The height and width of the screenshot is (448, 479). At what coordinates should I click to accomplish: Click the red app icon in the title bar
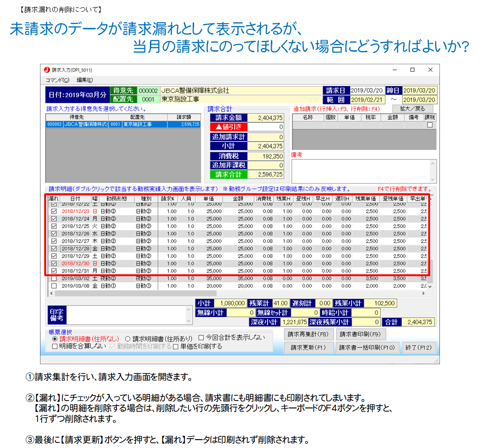tap(47, 70)
